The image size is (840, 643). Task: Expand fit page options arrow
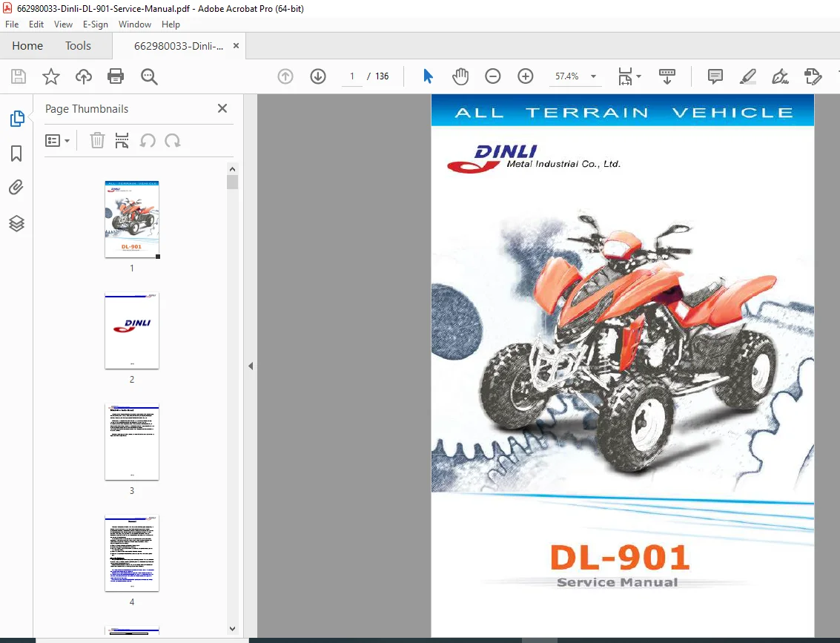tap(638, 76)
